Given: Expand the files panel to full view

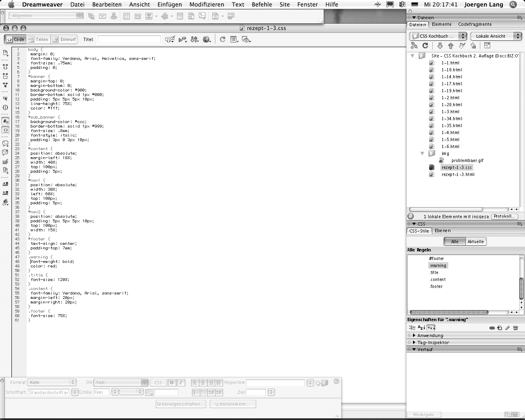Looking at the screenshot, I should 487,46.
